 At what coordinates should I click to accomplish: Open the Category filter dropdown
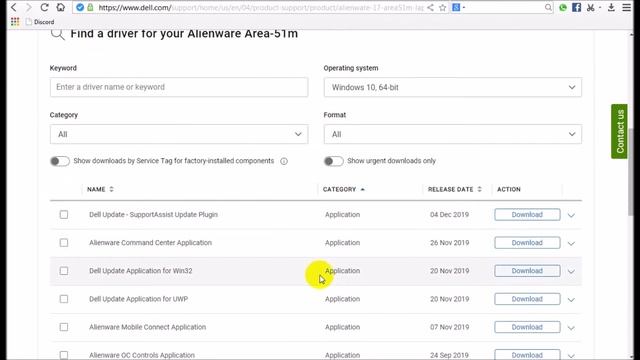[x=179, y=134]
